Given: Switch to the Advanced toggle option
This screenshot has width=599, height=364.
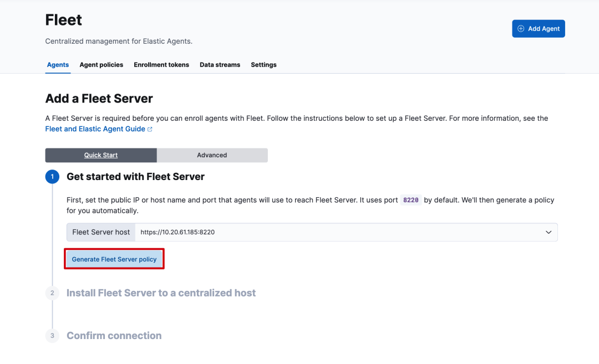Looking at the screenshot, I should pyautogui.click(x=212, y=155).
